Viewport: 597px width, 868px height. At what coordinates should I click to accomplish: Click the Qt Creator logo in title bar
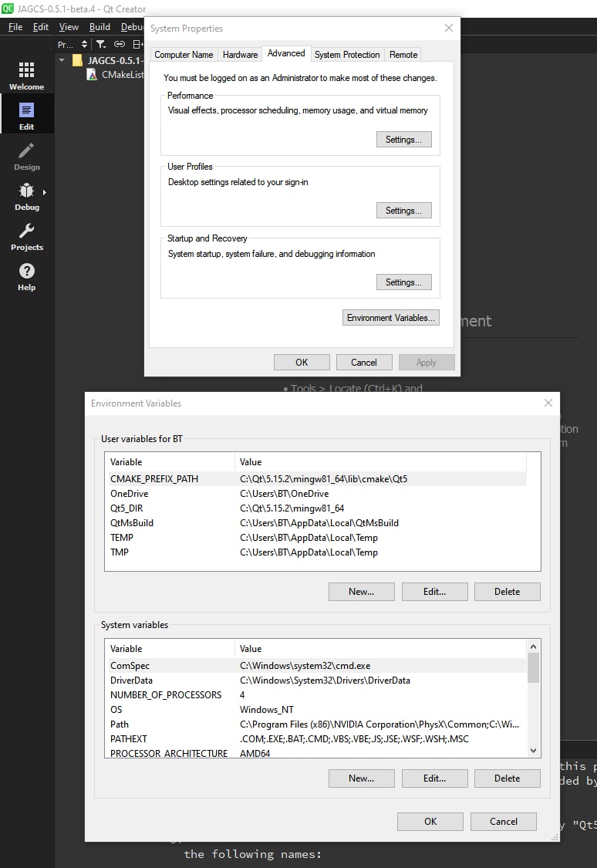coord(7,8)
